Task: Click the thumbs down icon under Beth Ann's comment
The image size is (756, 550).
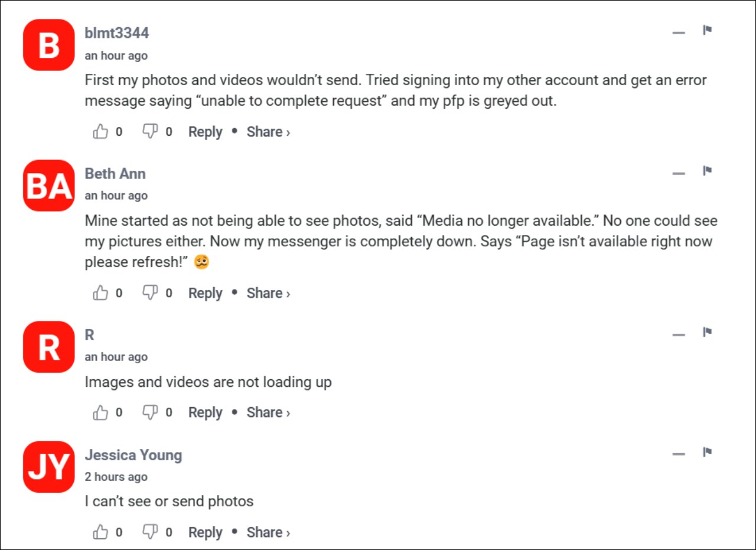Action: point(150,292)
